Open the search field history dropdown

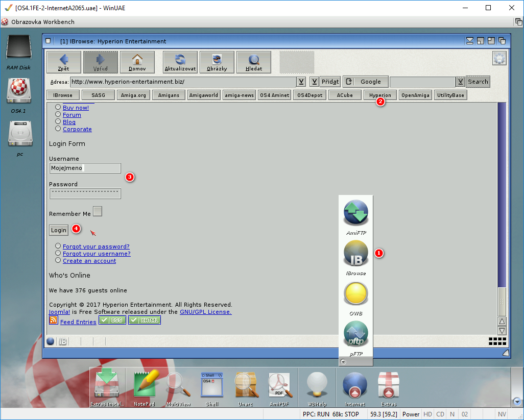pyautogui.click(x=461, y=82)
